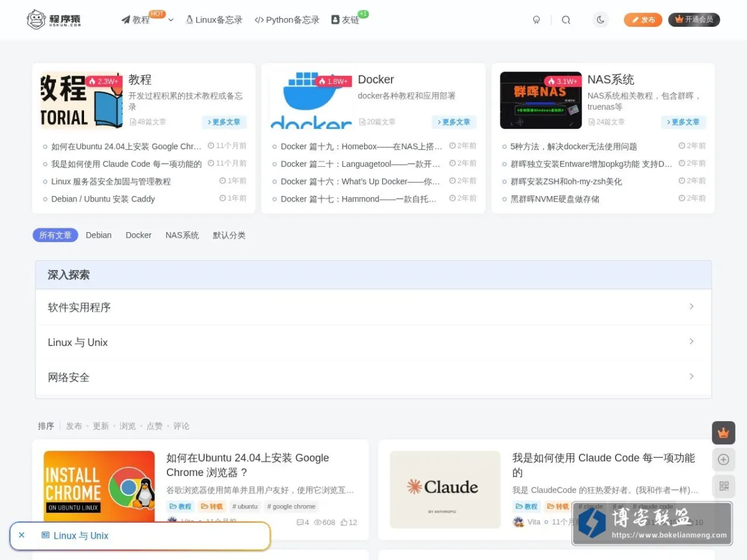Select the NAS系统 category tab
This screenshot has height=560, width=747.
182,235
